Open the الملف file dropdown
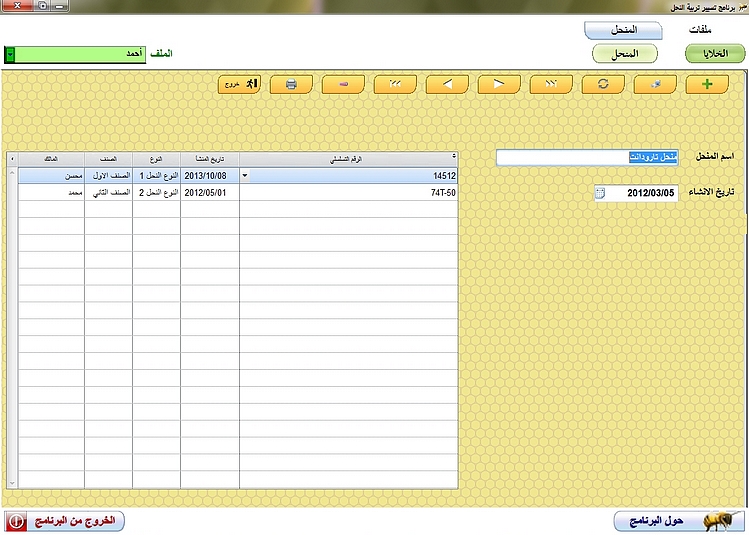Viewport: 749px width, 535px height. 10,53
